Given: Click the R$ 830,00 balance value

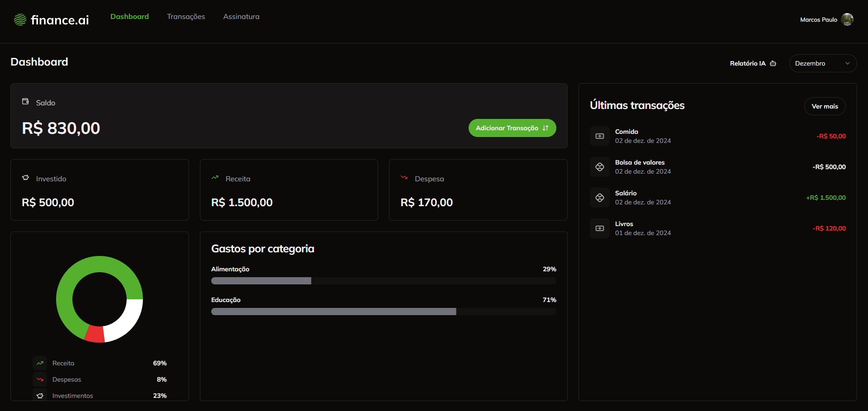Looking at the screenshot, I should pyautogui.click(x=61, y=128).
